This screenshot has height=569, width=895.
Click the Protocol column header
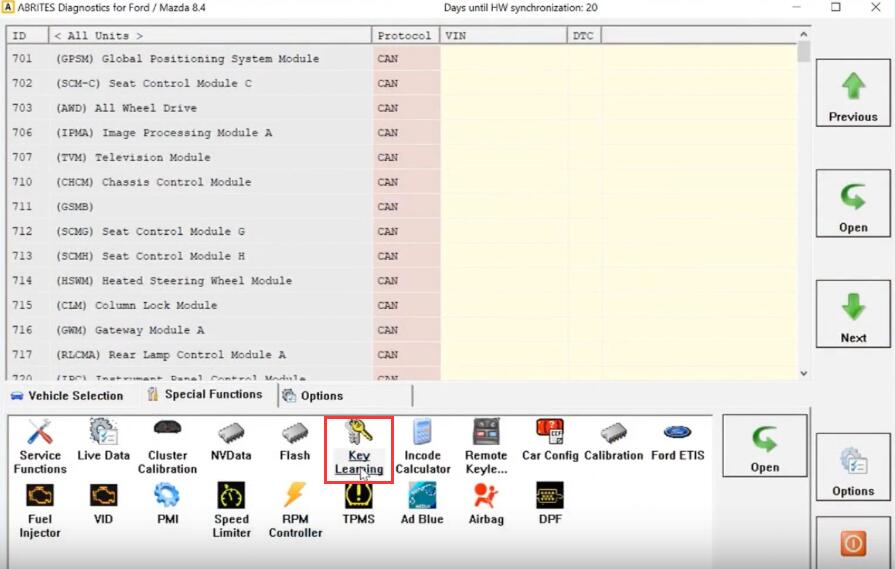point(405,35)
